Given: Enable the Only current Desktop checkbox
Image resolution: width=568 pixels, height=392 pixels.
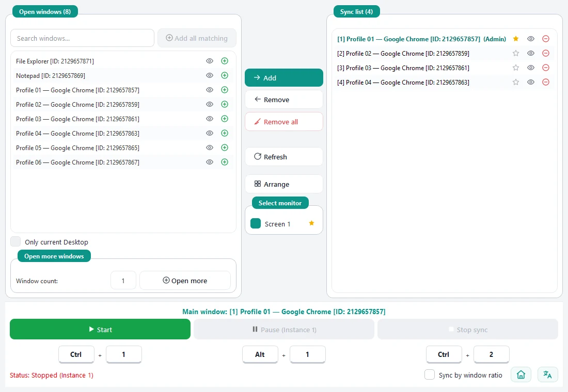Looking at the screenshot, I should click(x=15, y=241).
